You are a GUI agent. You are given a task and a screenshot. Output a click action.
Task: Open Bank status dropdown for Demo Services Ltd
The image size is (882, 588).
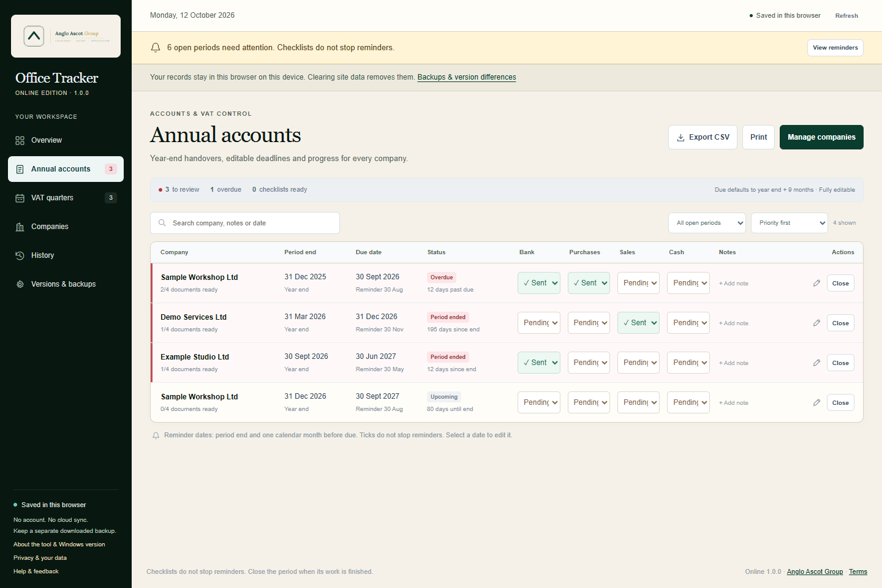coord(539,323)
